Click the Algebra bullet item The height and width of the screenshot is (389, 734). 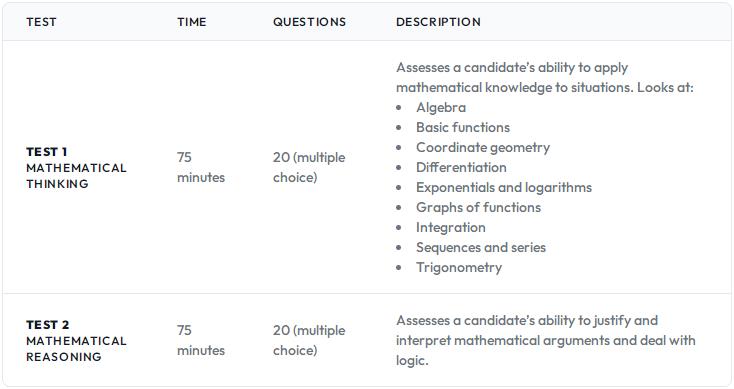(x=441, y=108)
